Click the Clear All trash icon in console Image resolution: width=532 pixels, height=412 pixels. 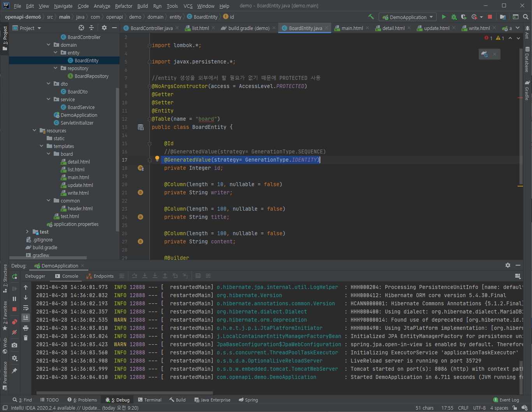point(26,338)
